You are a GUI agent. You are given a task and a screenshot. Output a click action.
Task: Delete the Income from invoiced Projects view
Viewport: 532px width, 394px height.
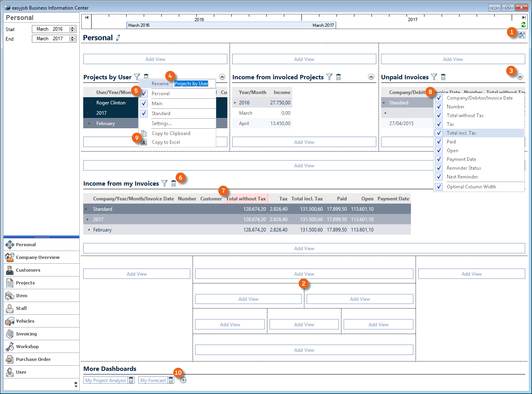pyautogui.click(x=338, y=77)
